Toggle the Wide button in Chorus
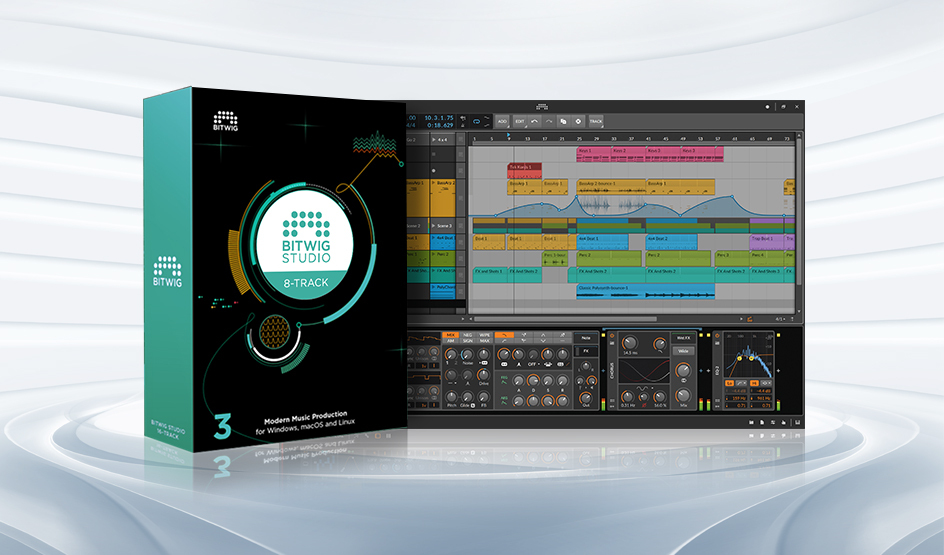The image size is (944, 555). tap(683, 350)
